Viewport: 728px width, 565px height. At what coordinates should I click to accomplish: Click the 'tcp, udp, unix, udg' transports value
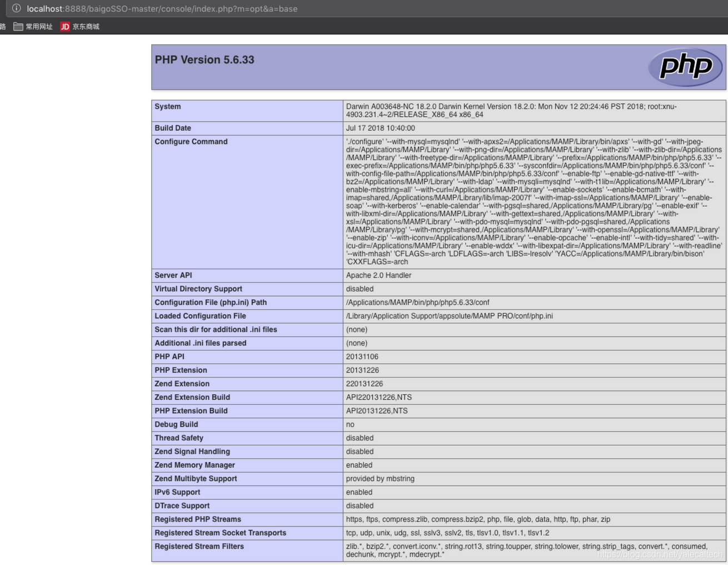(x=447, y=533)
